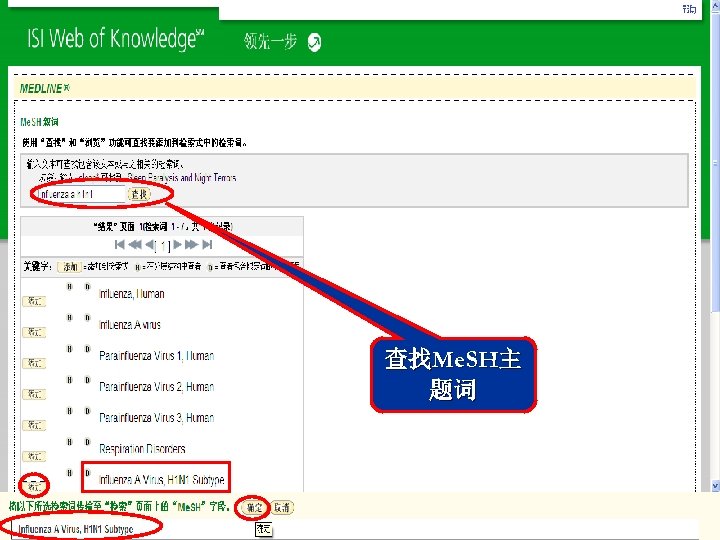The image size is (720, 540).
Task: Add Influenza A Virus, H1N1 Subtype to the query
Action: click(34, 486)
